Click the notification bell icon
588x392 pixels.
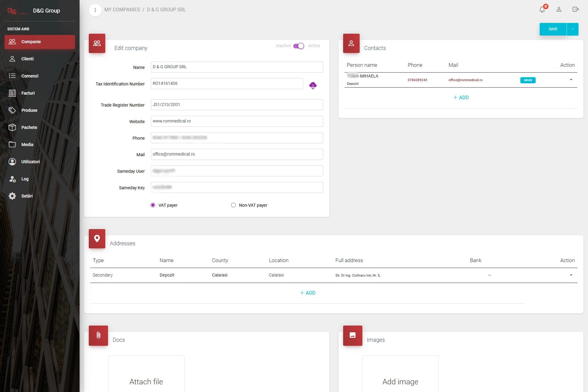tap(542, 9)
